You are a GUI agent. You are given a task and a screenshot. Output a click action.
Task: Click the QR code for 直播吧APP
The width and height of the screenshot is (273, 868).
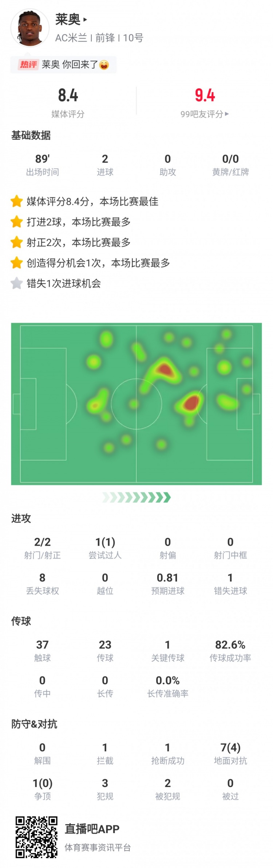pyautogui.click(x=36, y=837)
